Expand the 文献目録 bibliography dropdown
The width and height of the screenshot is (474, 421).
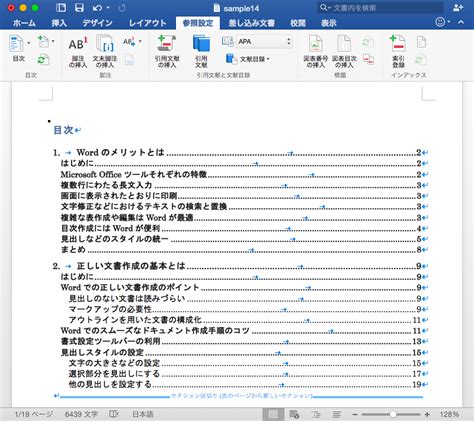[248, 59]
